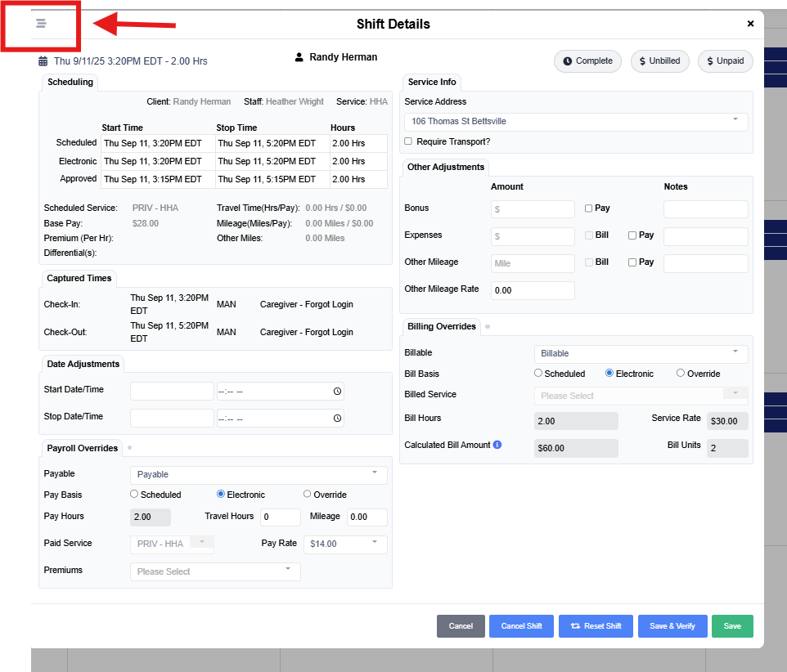
Task: Open the Service Address dropdown
Action: click(576, 122)
